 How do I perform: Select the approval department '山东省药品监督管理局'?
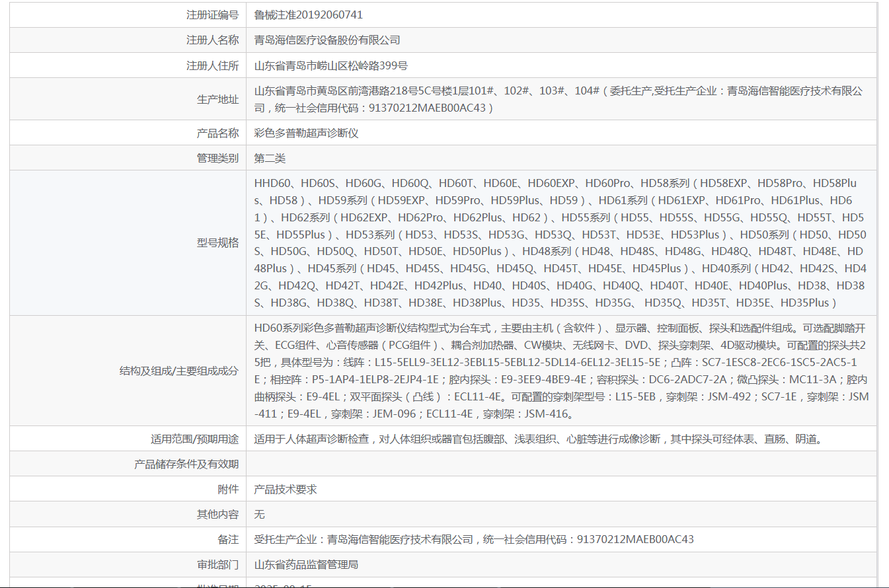(306, 565)
